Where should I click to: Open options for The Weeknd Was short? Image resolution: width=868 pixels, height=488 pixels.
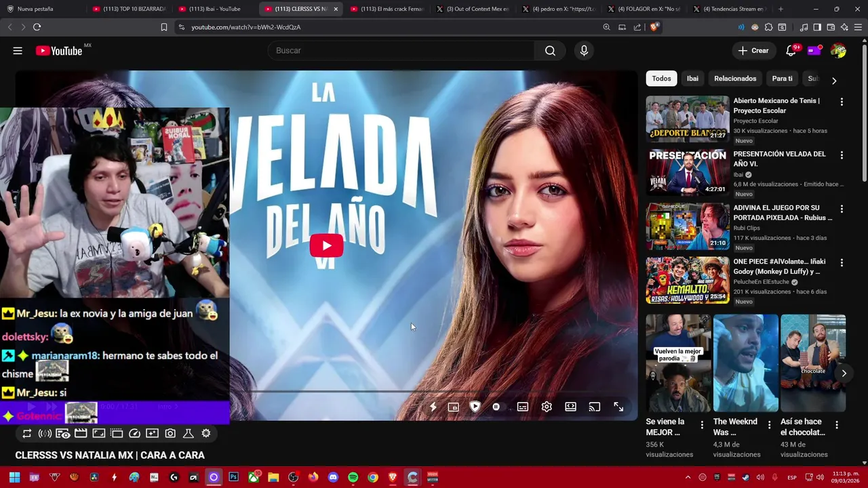coord(769,425)
